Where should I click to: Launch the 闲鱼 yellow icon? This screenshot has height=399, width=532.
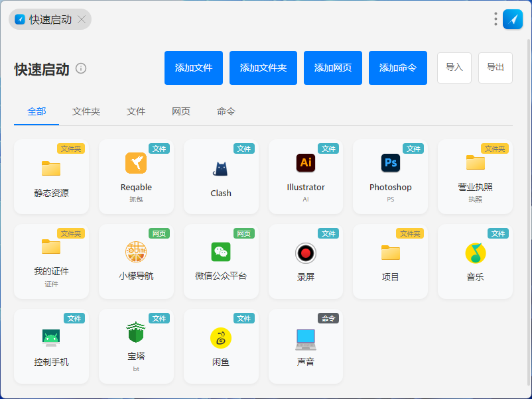coord(221,338)
